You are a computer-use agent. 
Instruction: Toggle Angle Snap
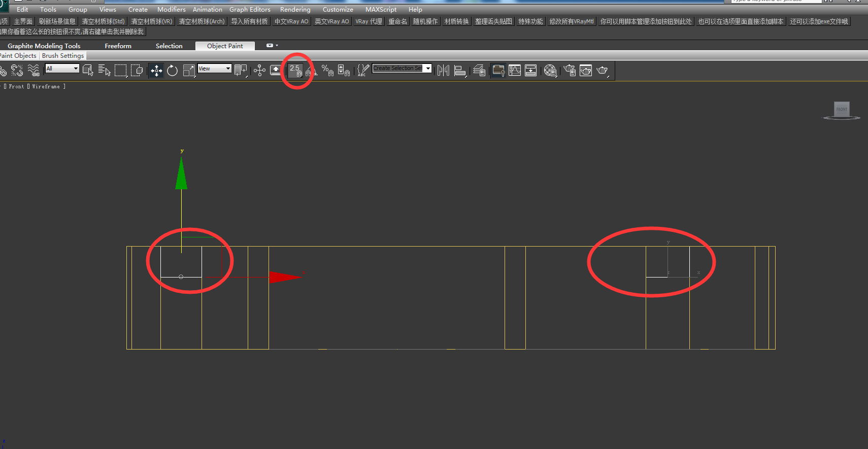point(311,71)
